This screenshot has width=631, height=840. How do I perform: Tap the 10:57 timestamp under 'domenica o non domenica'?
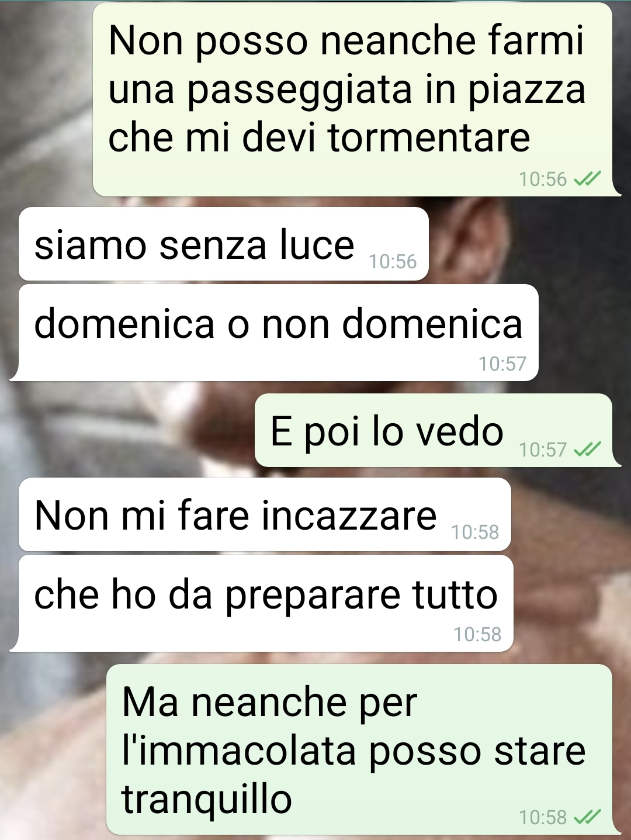click(x=502, y=364)
